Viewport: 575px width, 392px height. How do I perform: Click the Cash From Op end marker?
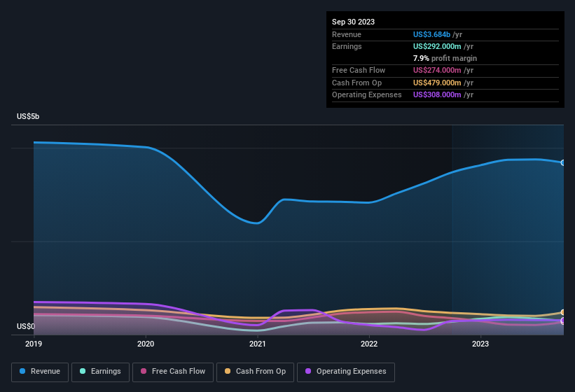click(563, 312)
